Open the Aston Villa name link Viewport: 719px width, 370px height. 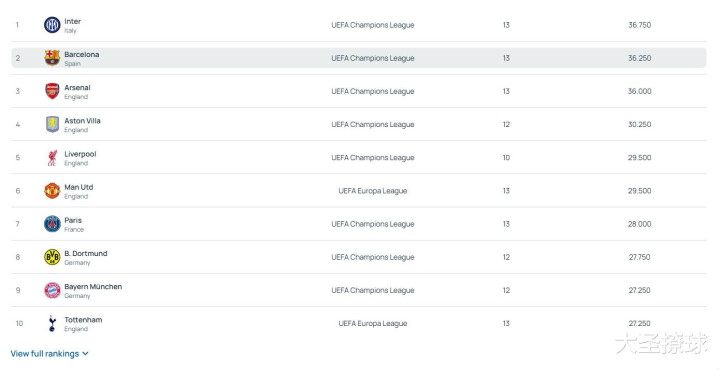(82, 121)
